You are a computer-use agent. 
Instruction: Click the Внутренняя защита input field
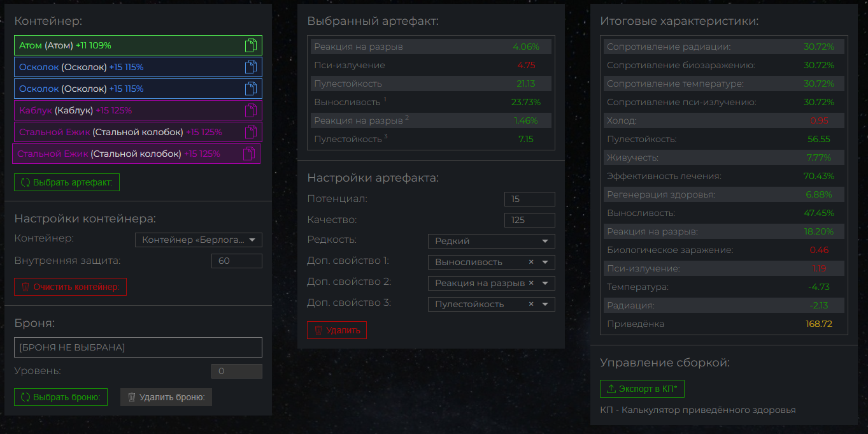click(x=237, y=261)
